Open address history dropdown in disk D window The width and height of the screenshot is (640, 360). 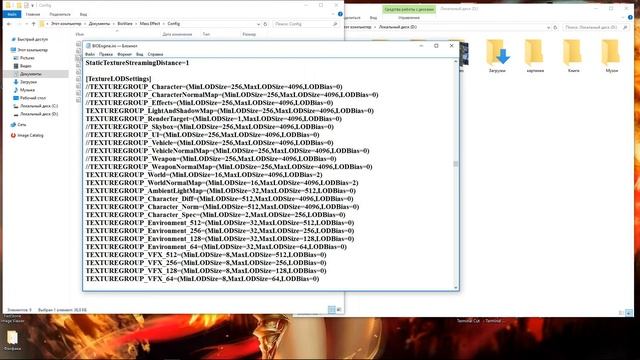(548, 27)
